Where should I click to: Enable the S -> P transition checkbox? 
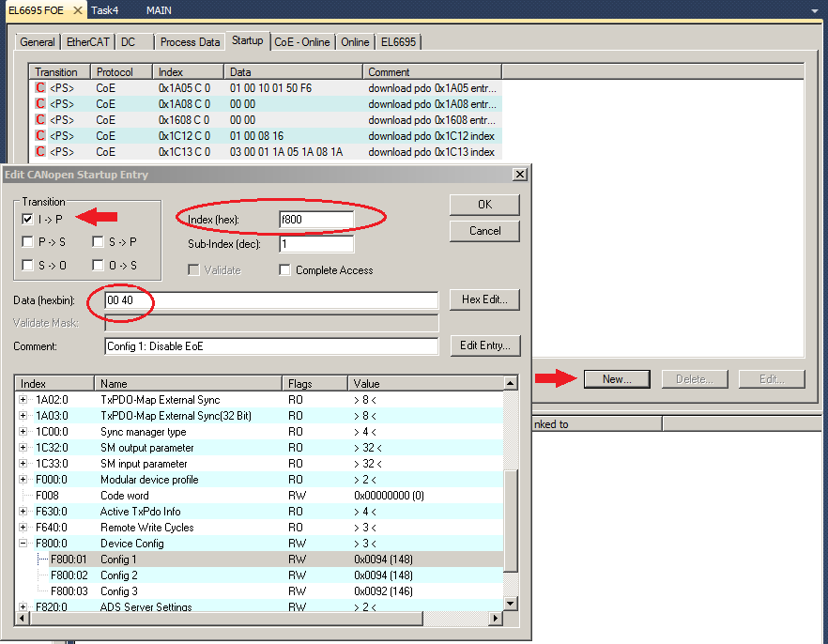point(98,242)
